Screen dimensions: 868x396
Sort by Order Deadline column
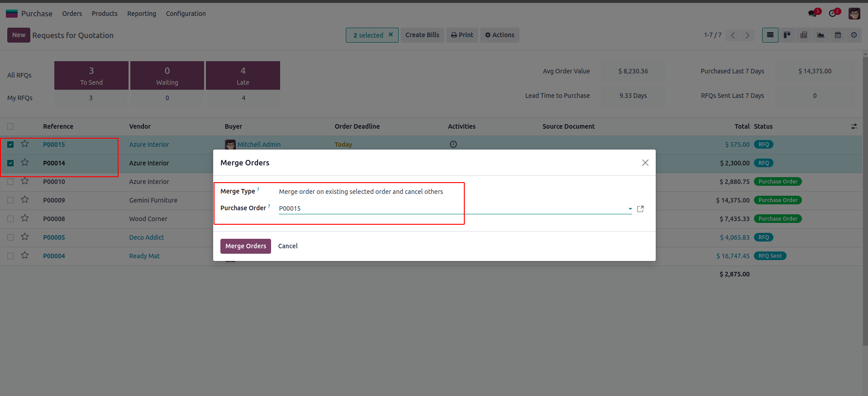(x=357, y=126)
